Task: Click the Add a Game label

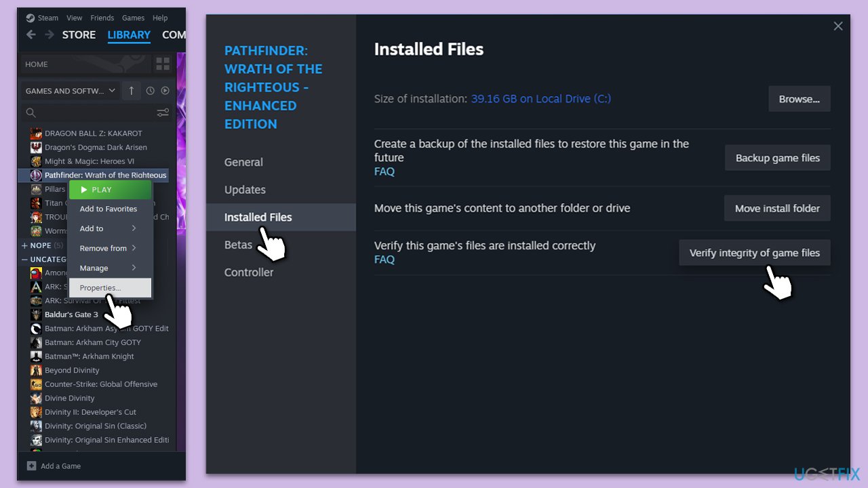Action: pos(60,466)
